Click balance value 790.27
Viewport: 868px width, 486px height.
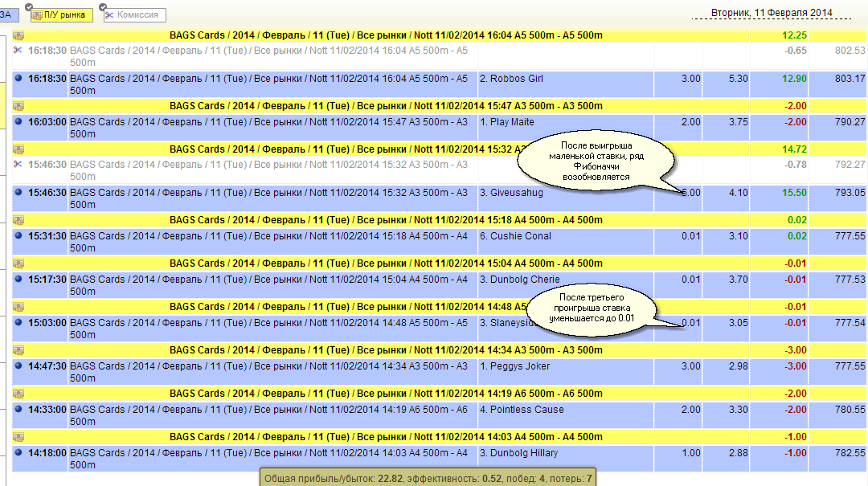pos(850,122)
